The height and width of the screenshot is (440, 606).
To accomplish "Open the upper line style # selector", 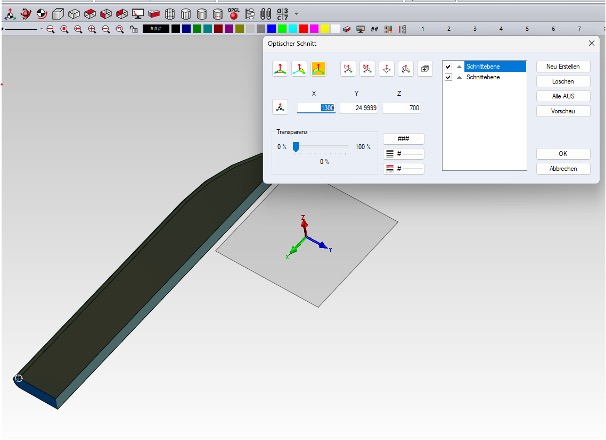I will 404,154.
